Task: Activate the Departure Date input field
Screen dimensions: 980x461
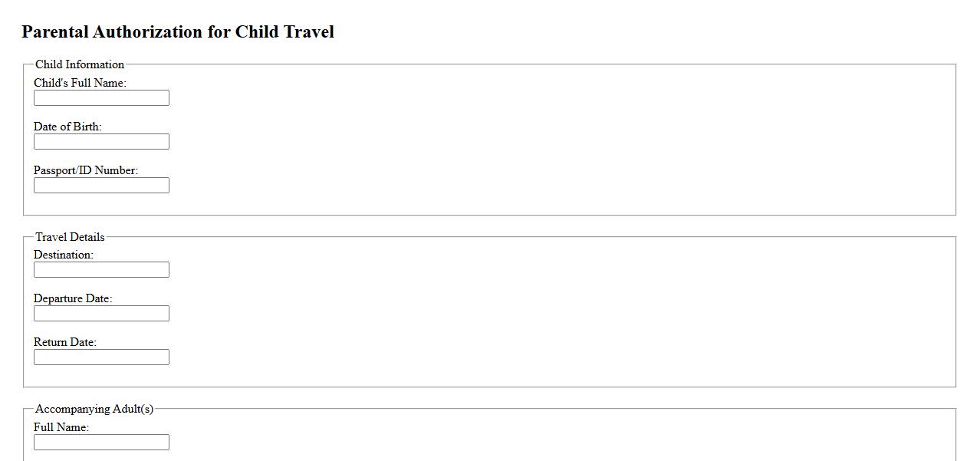Action: coord(101,314)
